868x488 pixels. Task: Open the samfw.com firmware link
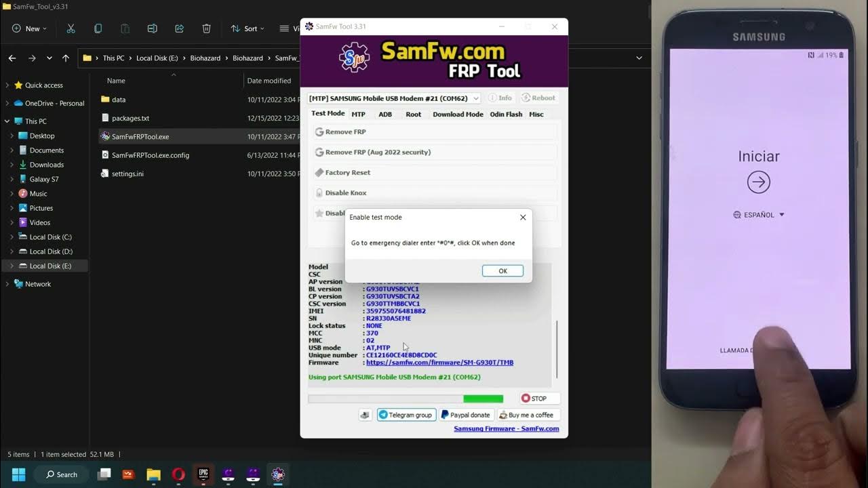pos(439,363)
